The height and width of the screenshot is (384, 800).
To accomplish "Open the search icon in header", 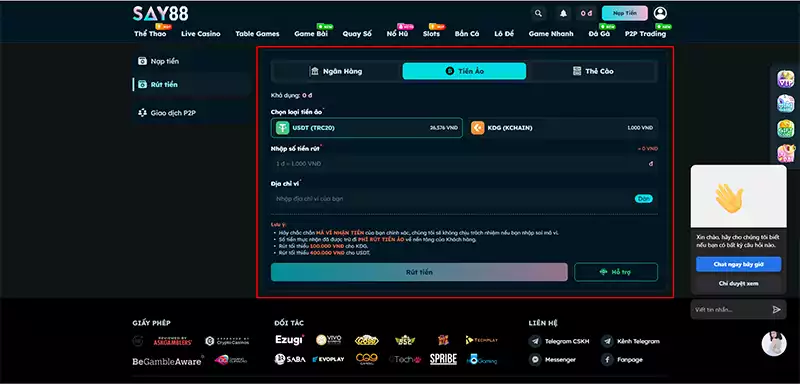I will tap(538, 13).
